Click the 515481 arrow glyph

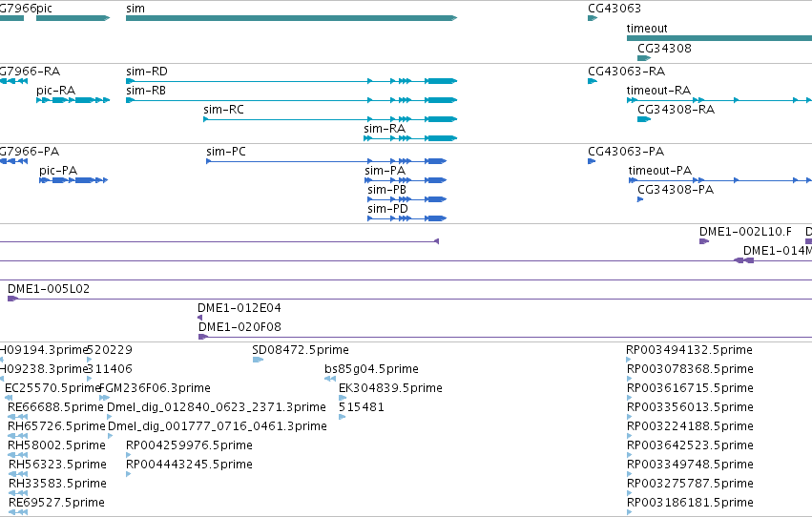coord(342,417)
